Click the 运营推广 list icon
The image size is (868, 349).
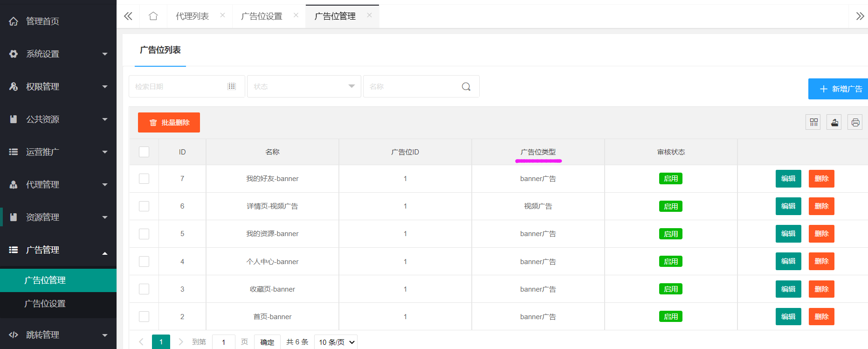coord(14,152)
